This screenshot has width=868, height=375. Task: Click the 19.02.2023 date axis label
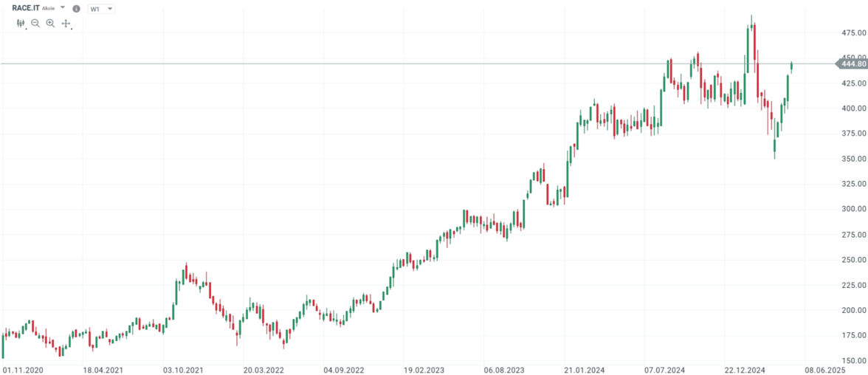[x=423, y=368]
